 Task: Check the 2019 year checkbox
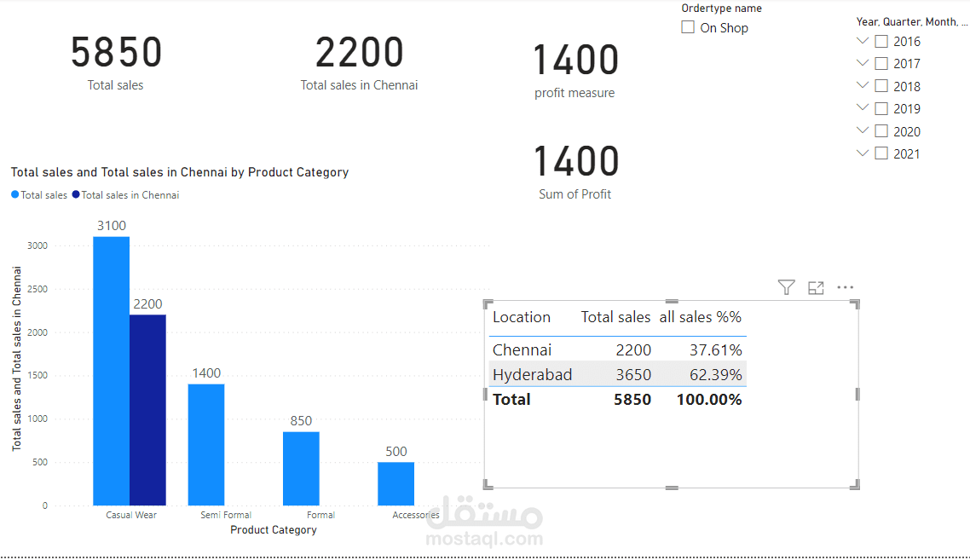coord(881,107)
